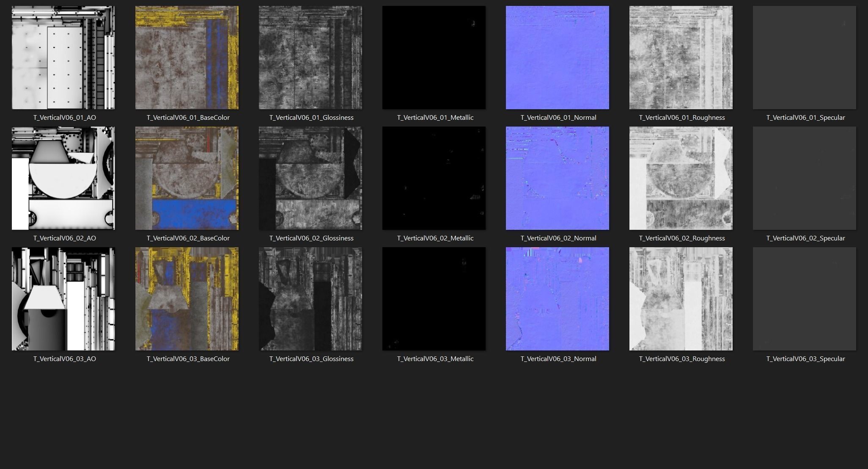The width and height of the screenshot is (868, 469).
Task: Select the T_VerticalV06_02_AO thumbnail
Action: click(63, 178)
